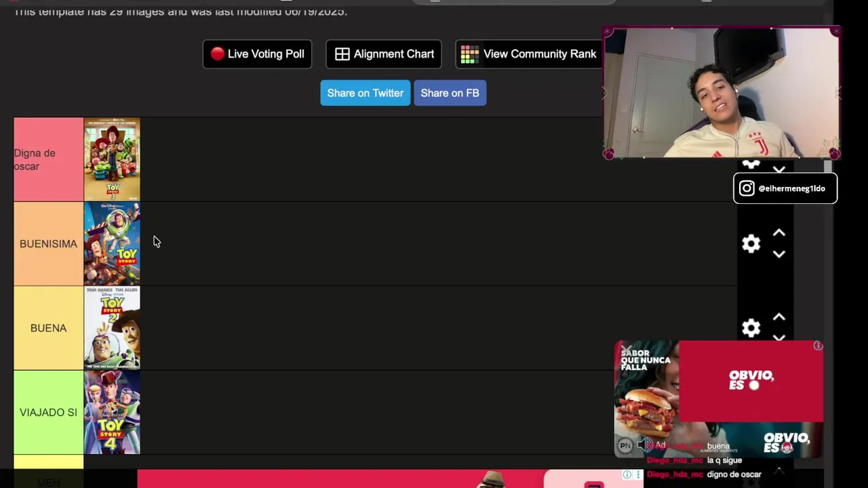Open the ad info icon on Wendy's ad
This screenshot has width=868, height=488.
coord(818,346)
